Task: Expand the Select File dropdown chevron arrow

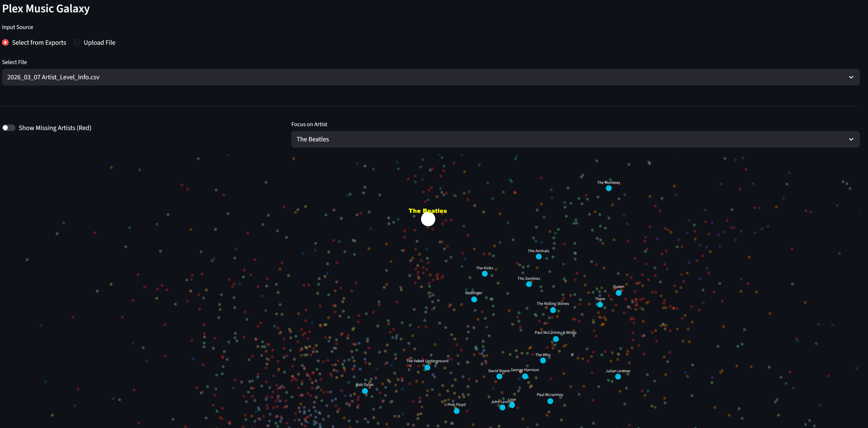Action: click(x=851, y=77)
